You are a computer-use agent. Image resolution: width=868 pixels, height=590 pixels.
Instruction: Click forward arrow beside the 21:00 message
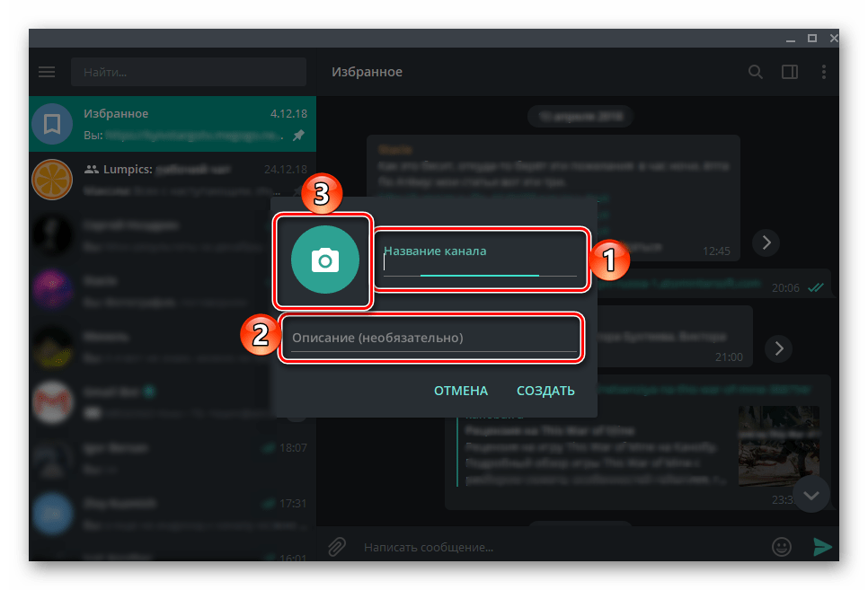click(778, 348)
